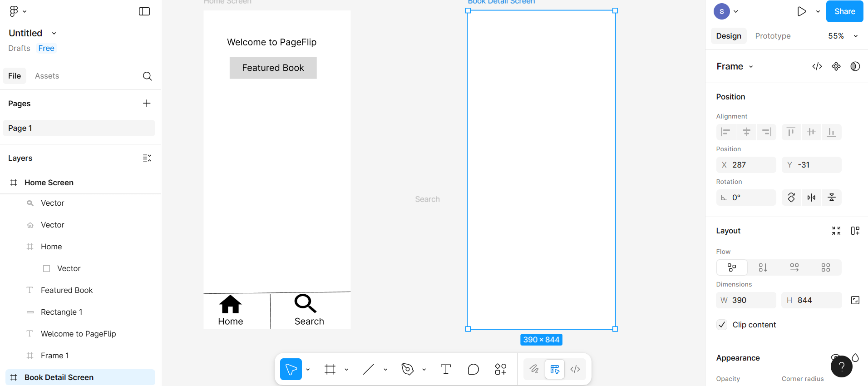
Task: Click the Dev Mode code icon in toolbar
Action: coord(575,369)
